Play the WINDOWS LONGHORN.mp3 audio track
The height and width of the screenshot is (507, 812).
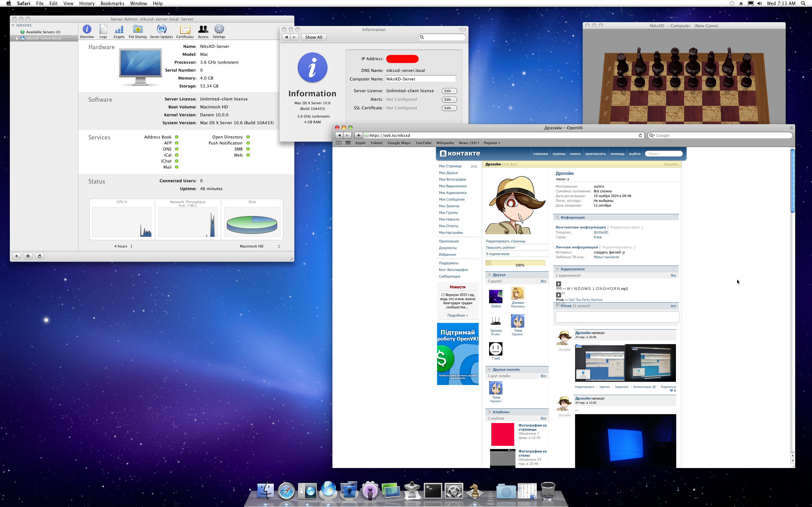(x=559, y=284)
